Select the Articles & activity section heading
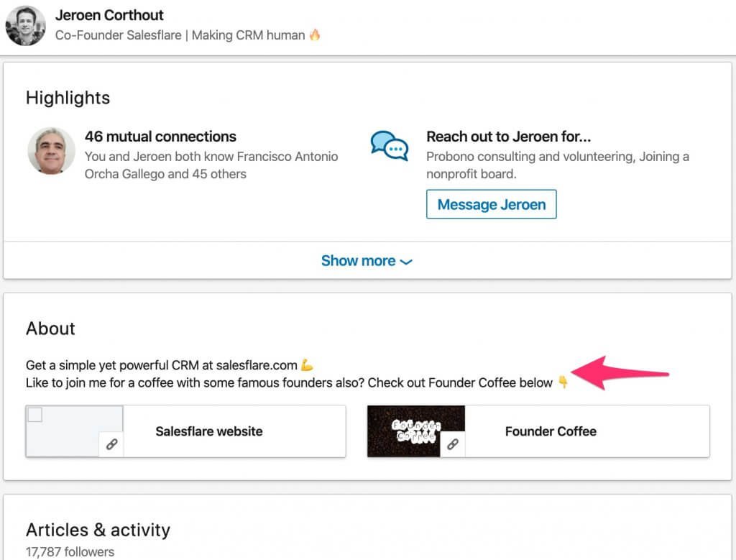Viewport: 736px width, 560px height. (x=98, y=530)
